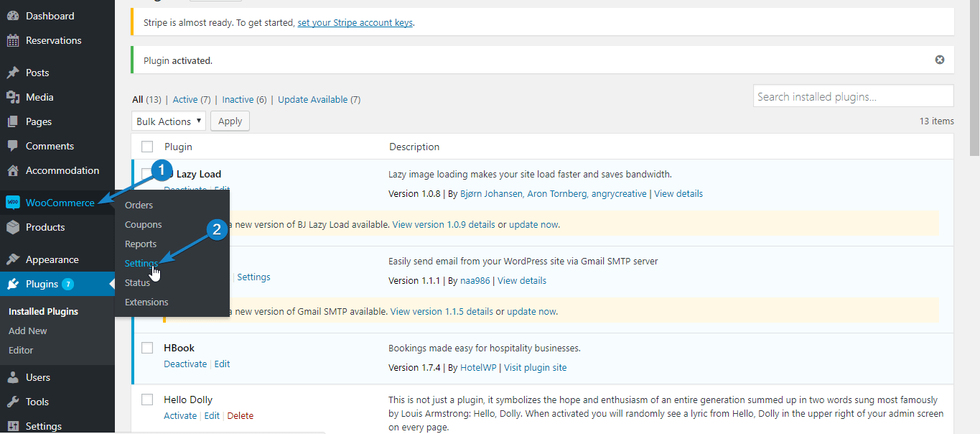Screen dimensions: 980x434
Task: Select Installed Plugins in the sidebar
Action: coord(43,311)
